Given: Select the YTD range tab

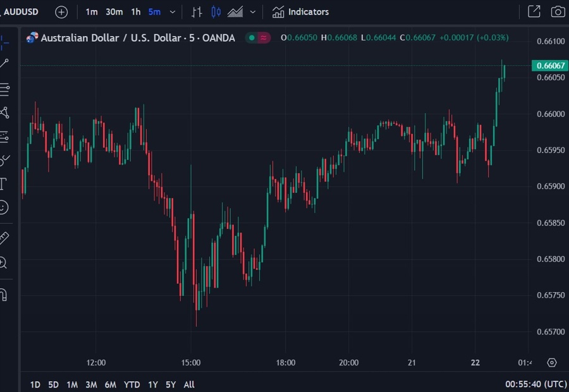Looking at the screenshot, I should pyautogui.click(x=132, y=384).
